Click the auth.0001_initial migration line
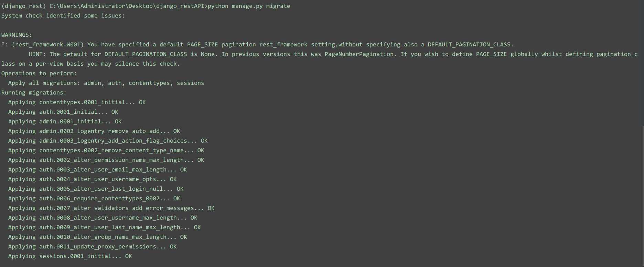644x267 pixels. pyautogui.click(x=63, y=112)
